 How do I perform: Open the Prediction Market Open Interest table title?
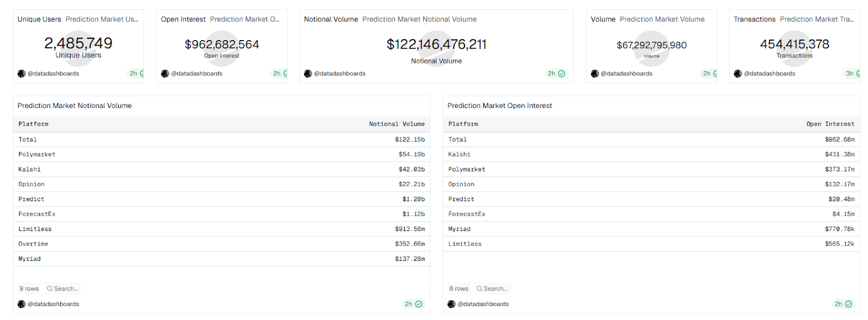pos(500,106)
